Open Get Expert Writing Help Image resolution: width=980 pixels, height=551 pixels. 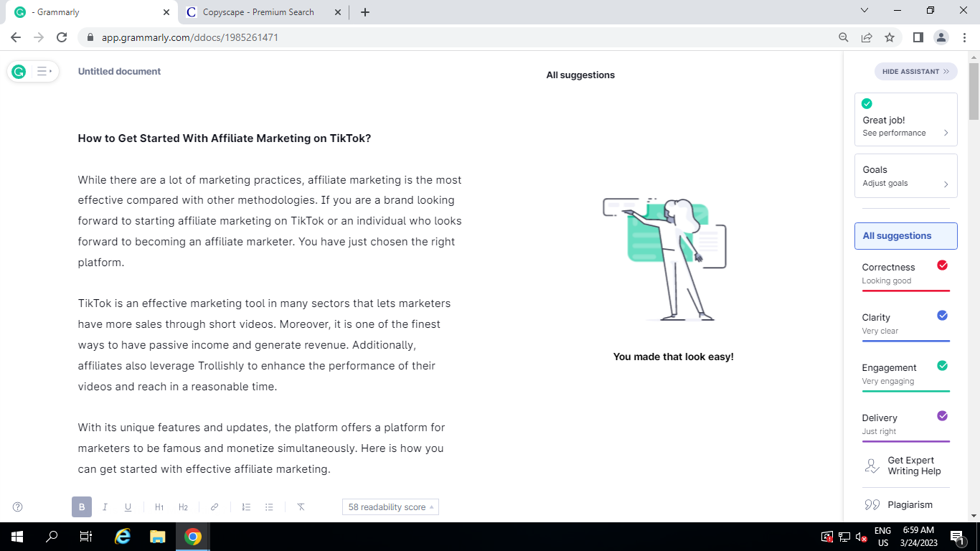(x=905, y=466)
